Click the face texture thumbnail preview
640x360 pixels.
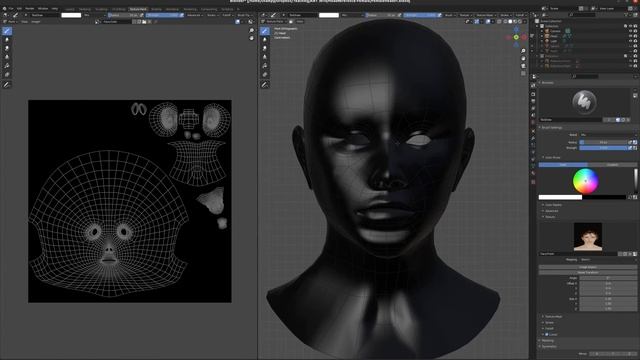[x=588, y=237]
